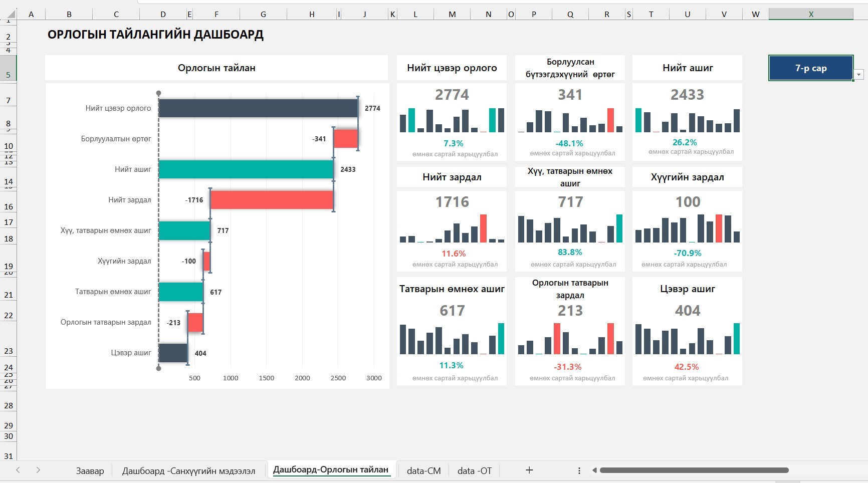Add a new sheet with plus icon
The width and height of the screenshot is (868, 483).
tap(529, 470)
